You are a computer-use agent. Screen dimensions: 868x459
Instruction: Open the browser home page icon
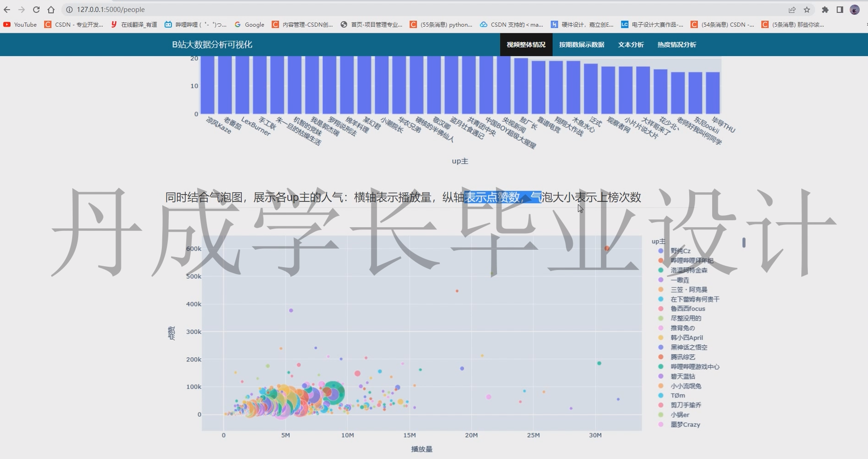click(51, 10)
